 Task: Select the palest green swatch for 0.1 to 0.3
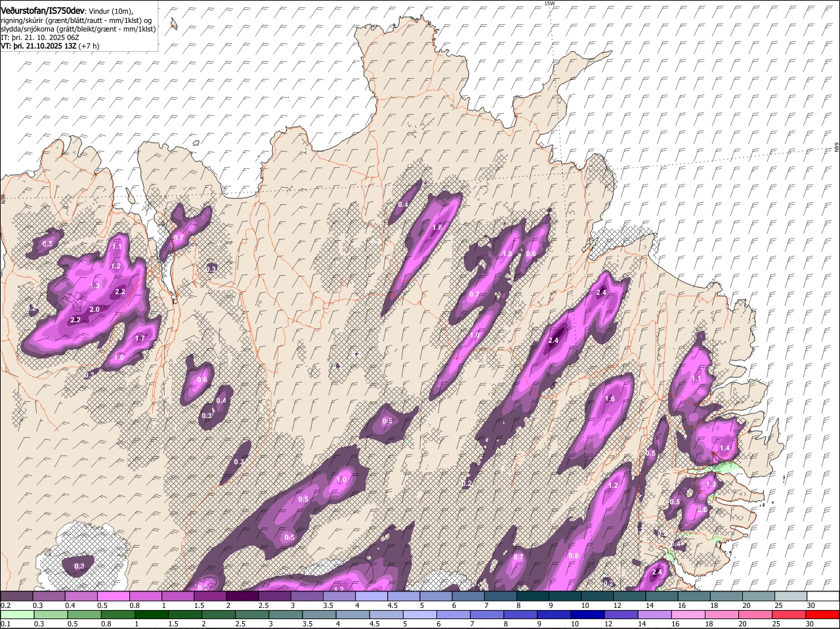click(18, 615)
